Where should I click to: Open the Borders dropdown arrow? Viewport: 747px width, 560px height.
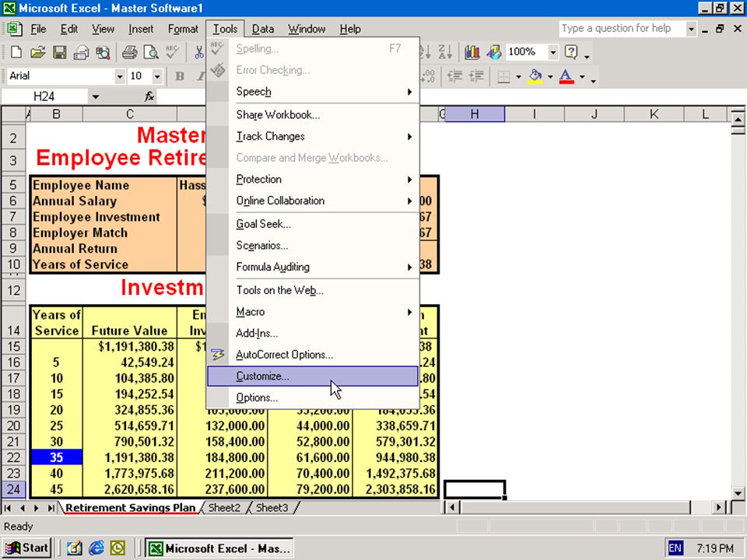518,76
